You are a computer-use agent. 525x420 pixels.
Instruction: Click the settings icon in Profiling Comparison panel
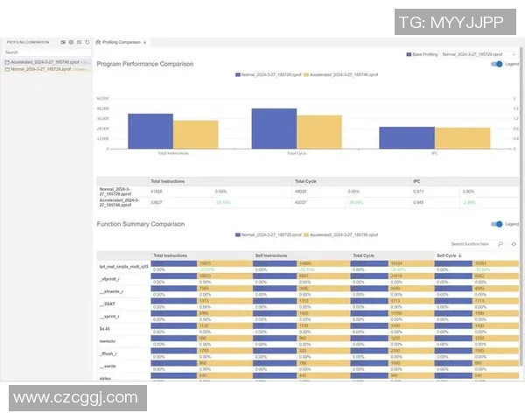click(x=71, y=42)
